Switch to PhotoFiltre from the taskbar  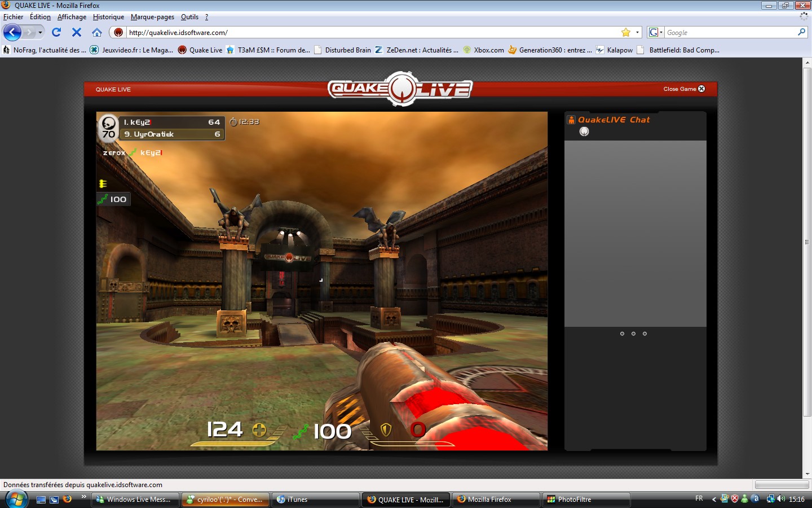[x=586, y=500]
